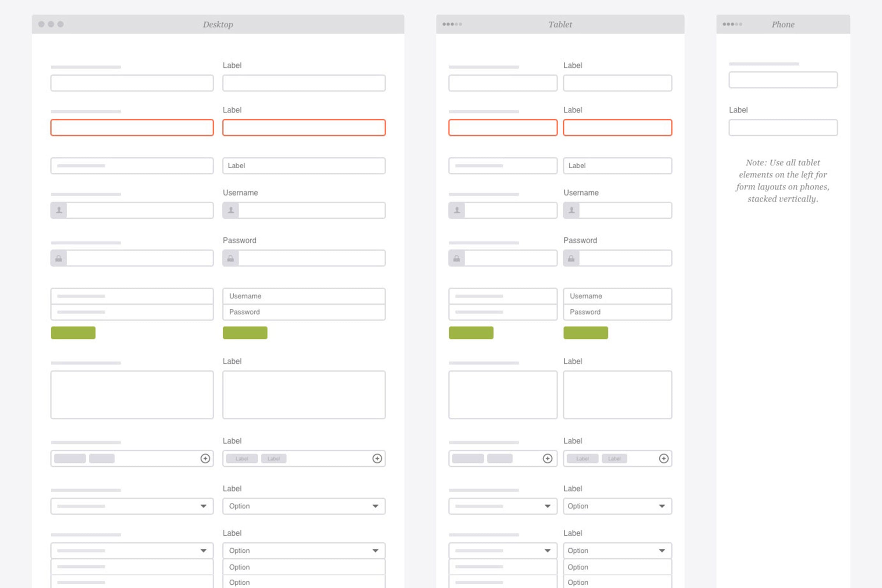The width and height of the screenshot is (882, 588).
Task: Click lock icon in Desktop's labeled Password field
Action: (231, 258)
